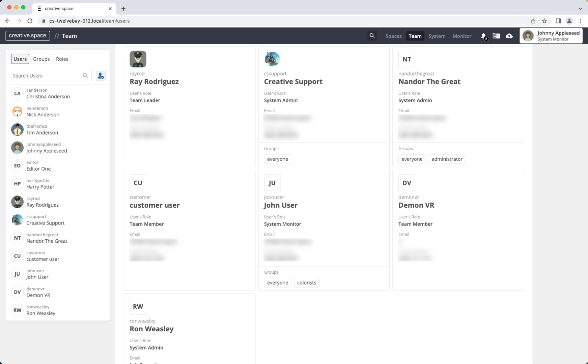The height and width of the screenshot is (364, 588).
Task: Select Christina Anderson in the user list
Action: click(x=58, y=94)
